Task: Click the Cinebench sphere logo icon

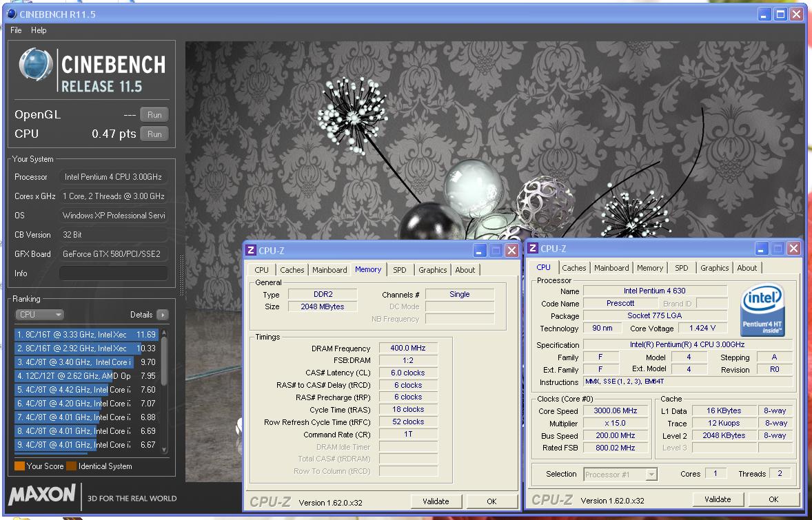Action: tap(36, 64)
